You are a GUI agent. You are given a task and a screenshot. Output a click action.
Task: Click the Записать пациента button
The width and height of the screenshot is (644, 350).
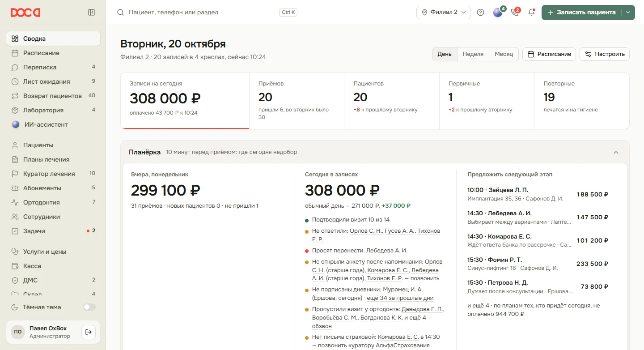(581, 13)
